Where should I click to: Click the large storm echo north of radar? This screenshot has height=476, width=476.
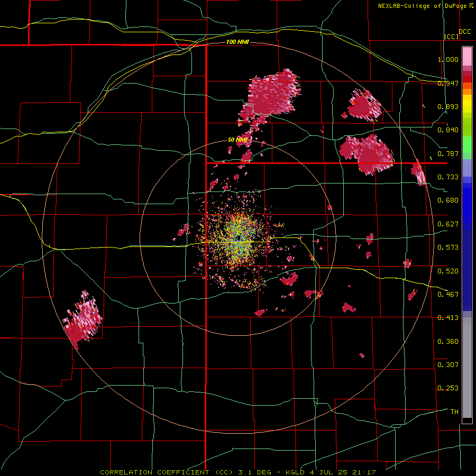click(270, 96)
